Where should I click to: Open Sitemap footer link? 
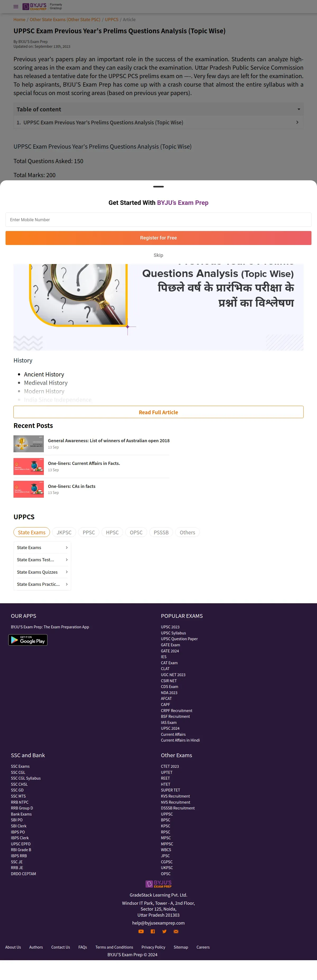[181, 947]
